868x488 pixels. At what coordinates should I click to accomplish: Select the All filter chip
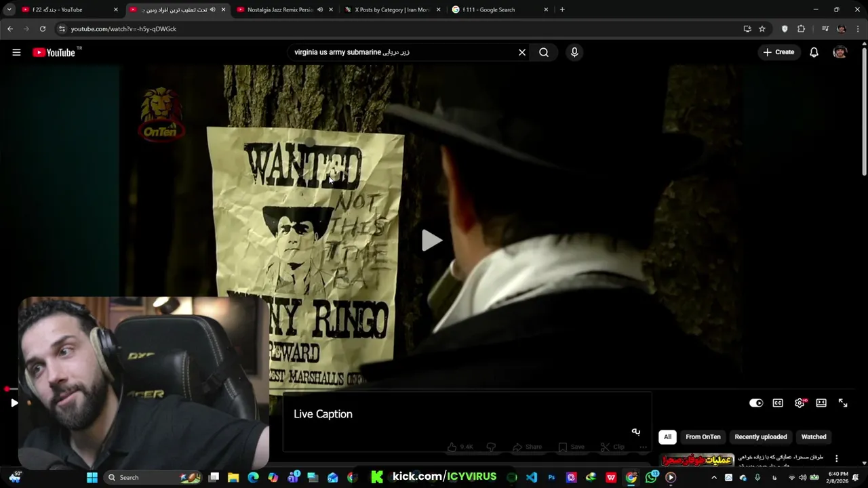(x=667, y=436)
